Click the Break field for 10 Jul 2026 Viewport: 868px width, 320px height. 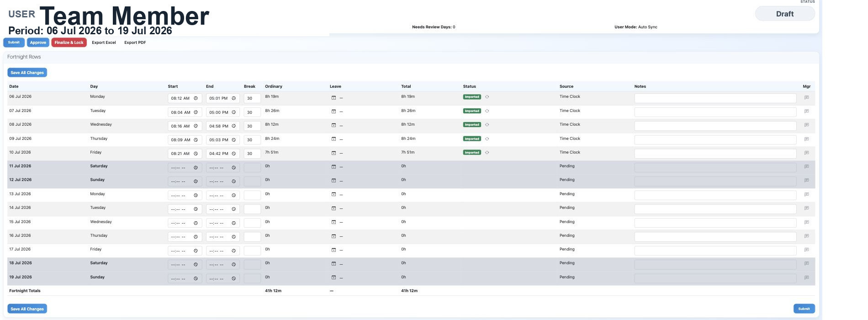click(x=252, y=154)
